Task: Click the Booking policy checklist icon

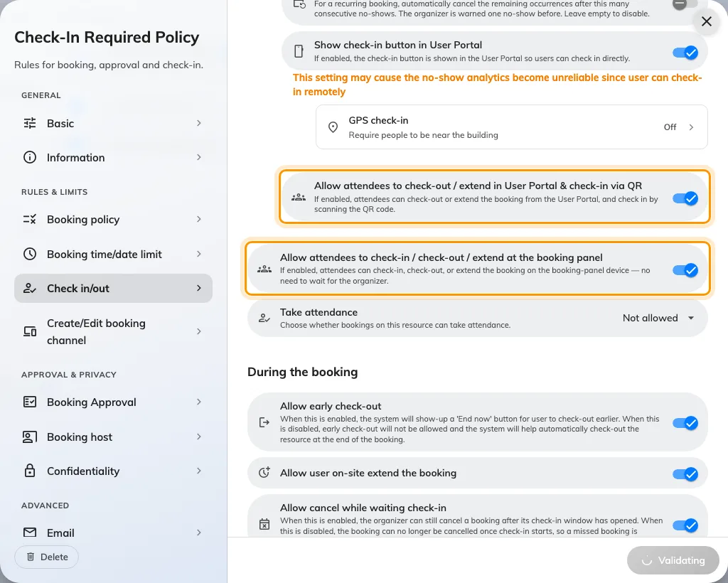Action: 30,219
